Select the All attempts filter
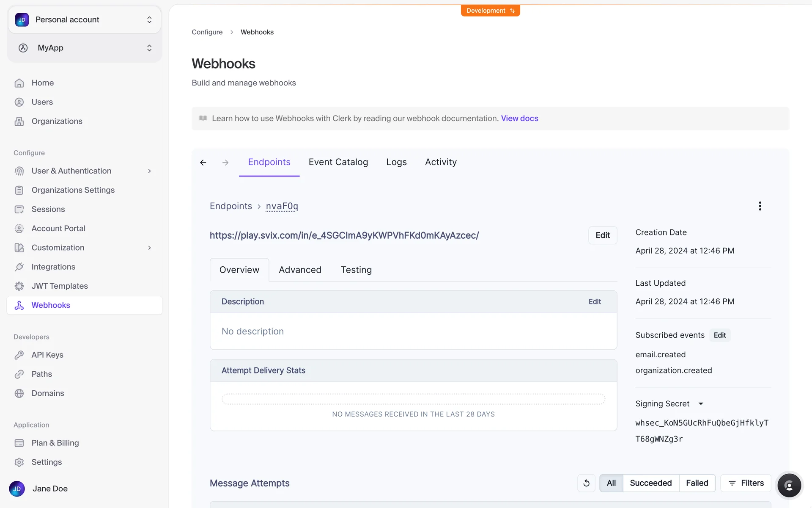 click(611, 483)
